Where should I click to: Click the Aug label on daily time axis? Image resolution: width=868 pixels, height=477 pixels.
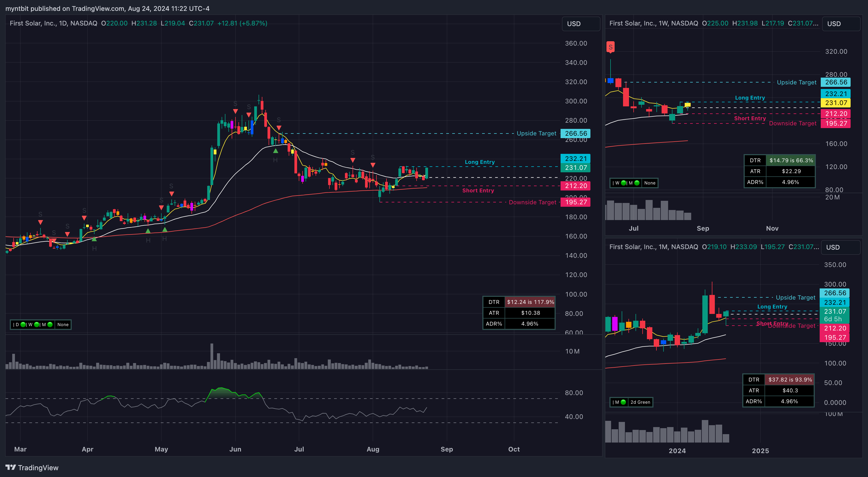tap(373, 449)
